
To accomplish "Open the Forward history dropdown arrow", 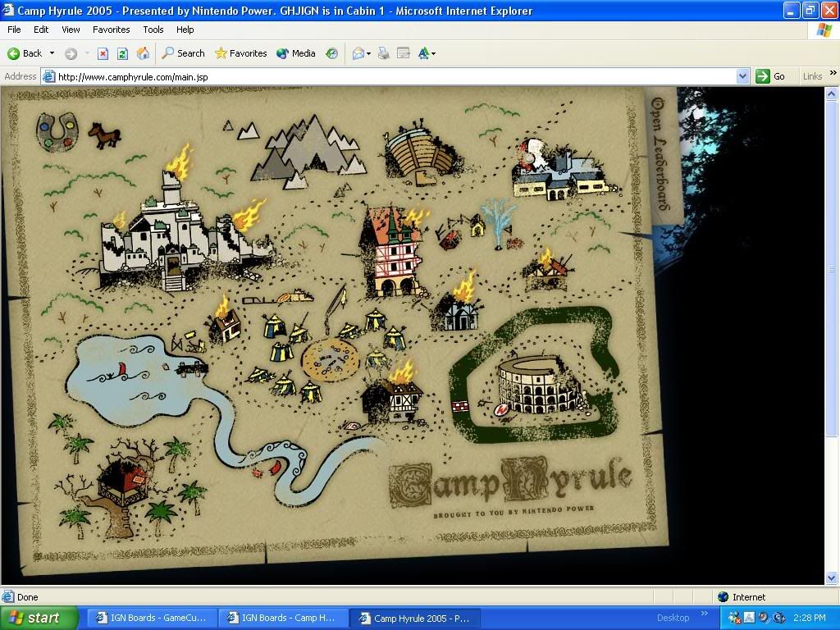I will pos(87,53).
